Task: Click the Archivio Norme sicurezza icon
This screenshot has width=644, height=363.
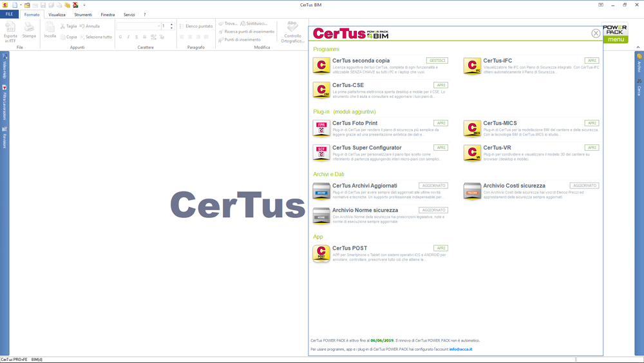Action: pyautogui.click(x=321, y=215)
